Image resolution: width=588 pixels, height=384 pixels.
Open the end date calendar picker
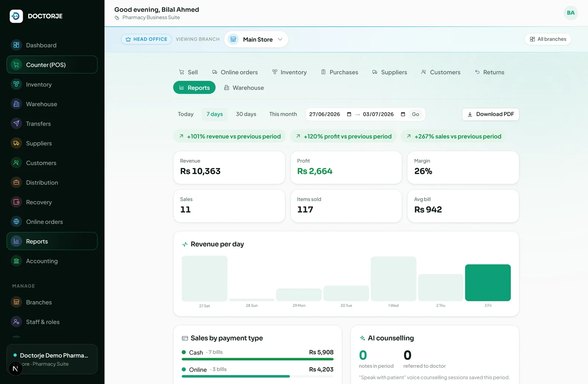click(x=403, y=114)
